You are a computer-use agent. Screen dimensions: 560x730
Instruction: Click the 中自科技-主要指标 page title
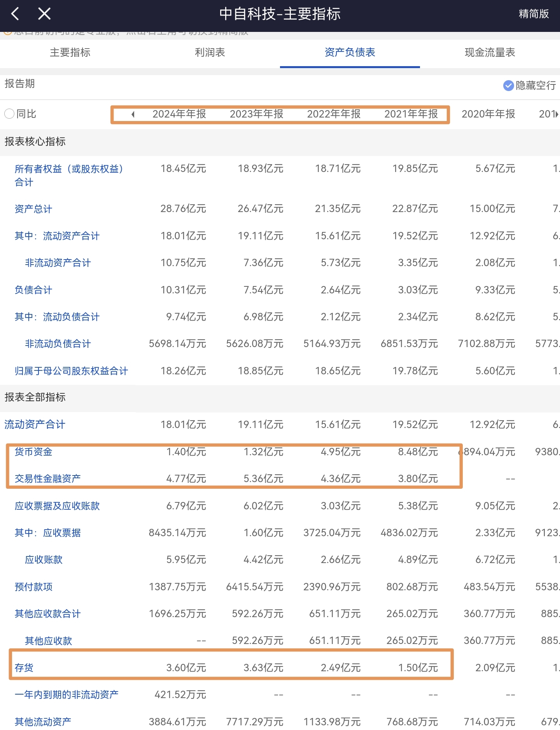[280, 14]
